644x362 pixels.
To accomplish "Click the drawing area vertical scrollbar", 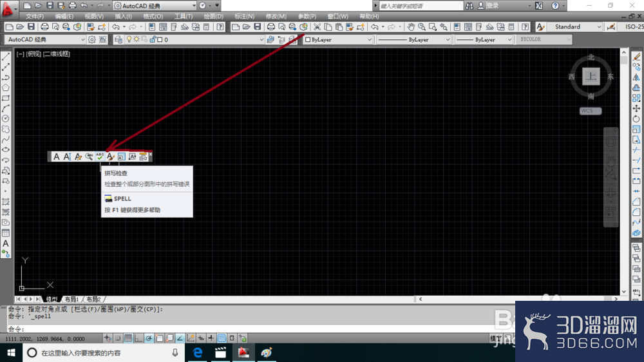I will point(624,172).
